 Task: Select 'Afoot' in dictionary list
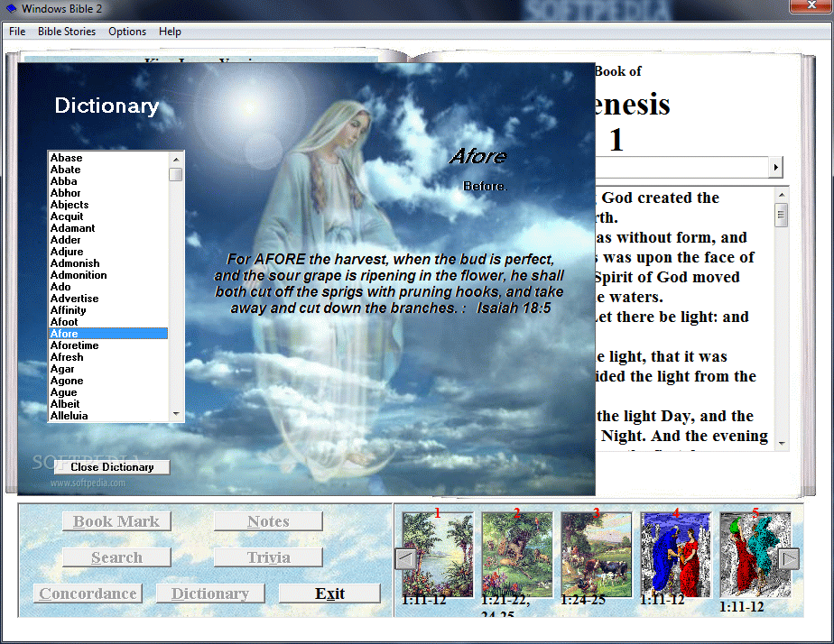tap(108, 321)
